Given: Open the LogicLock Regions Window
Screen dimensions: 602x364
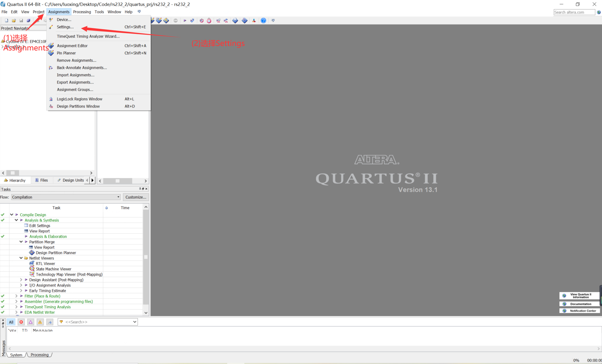Looking at the screenshot, I should (x=80, y=99).
